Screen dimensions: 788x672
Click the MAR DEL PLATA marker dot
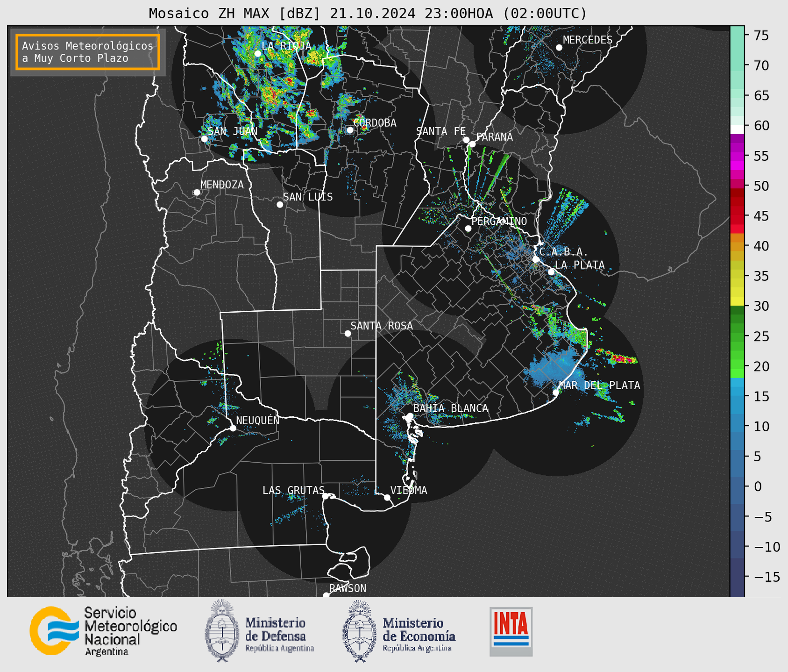coord(556,393)
